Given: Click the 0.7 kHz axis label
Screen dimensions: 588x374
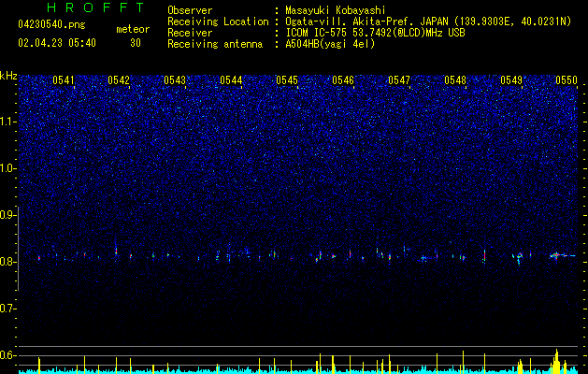Looking at the screenshot, I should (7, 309).
